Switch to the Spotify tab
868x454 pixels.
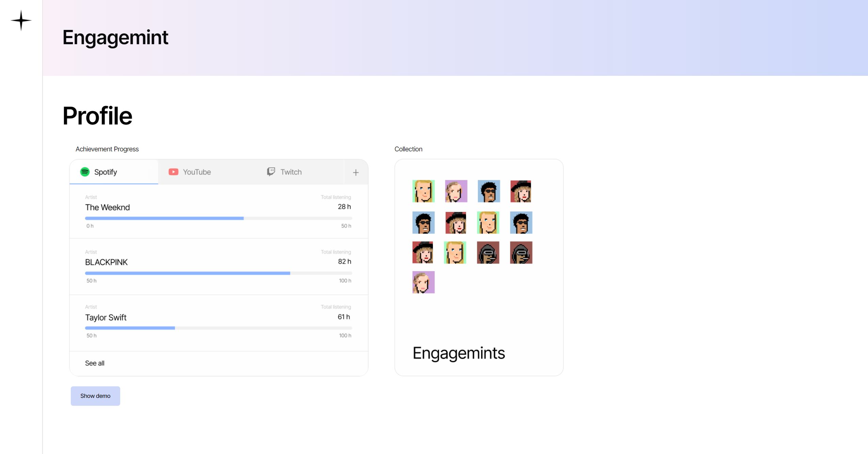[114, 172]
